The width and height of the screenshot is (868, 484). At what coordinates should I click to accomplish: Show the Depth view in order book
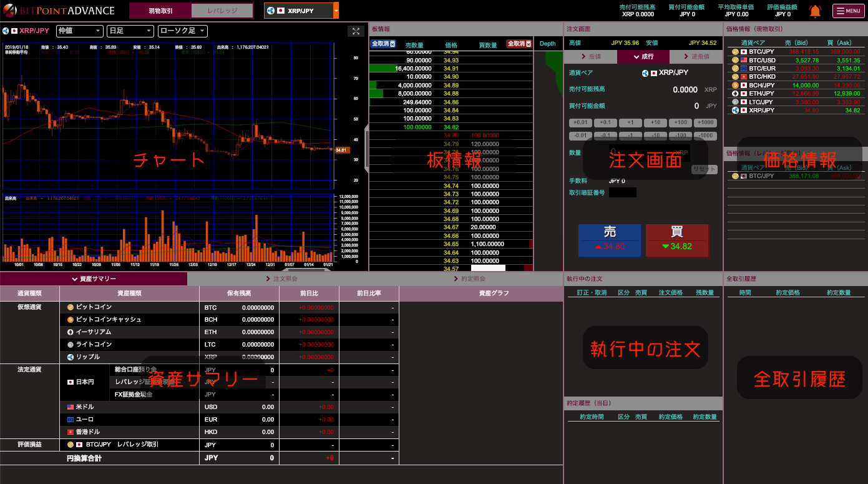[x=547, y=44]
